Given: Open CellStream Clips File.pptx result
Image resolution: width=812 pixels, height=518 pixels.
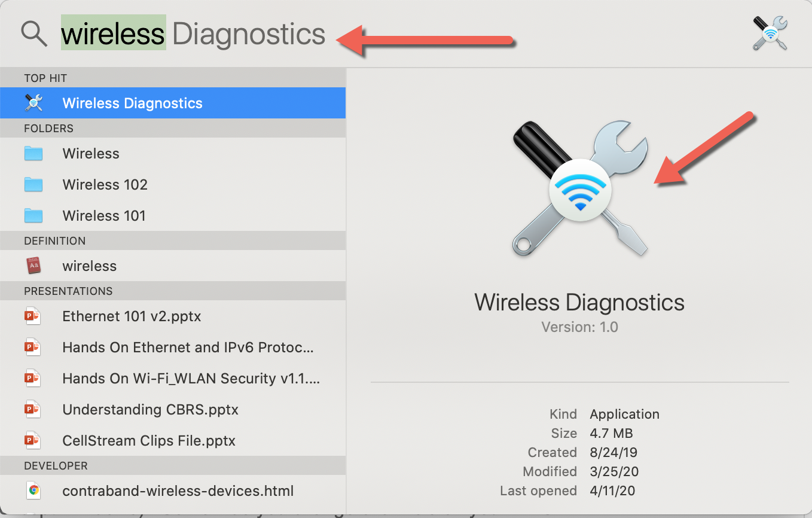Looking at the screenshot, I should (149, 441).
